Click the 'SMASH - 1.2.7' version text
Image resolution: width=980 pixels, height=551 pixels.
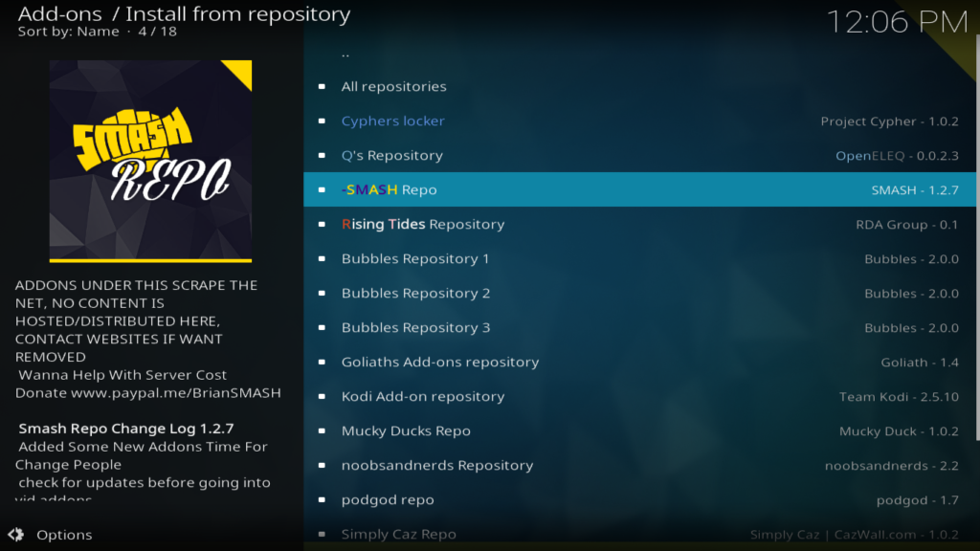(915, 190)
